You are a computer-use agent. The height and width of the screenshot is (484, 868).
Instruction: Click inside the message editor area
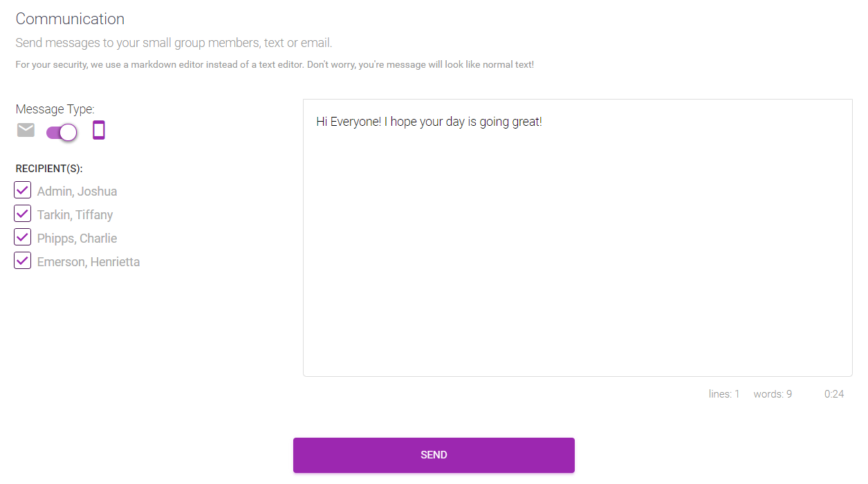coord(578,238)
